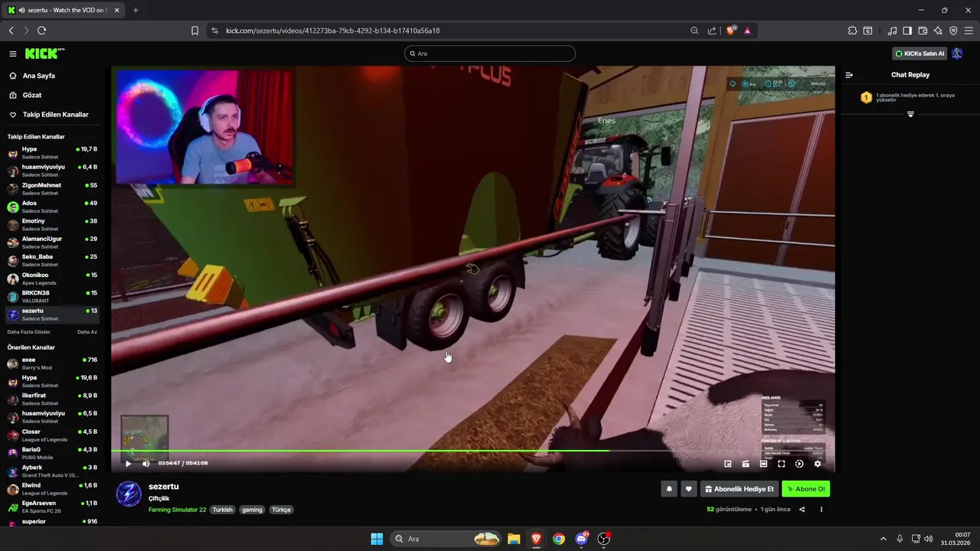Open Ados channel in sidebar

(52, 207)
